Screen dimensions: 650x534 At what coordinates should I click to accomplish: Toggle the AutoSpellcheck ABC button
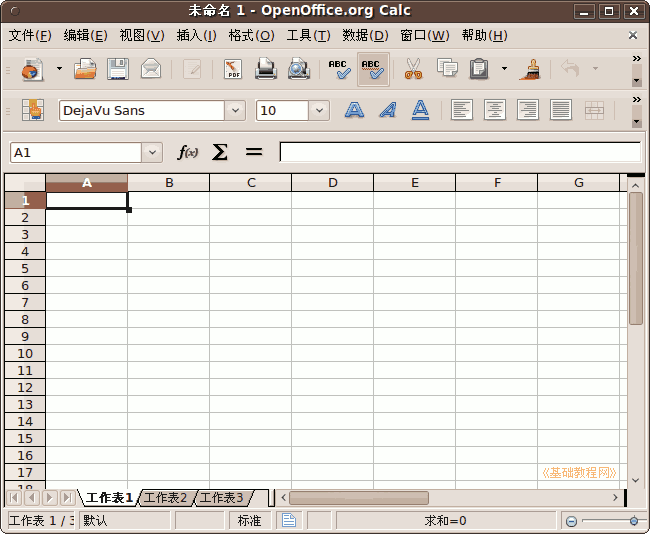pyautogui.click(x=373, y=69)
